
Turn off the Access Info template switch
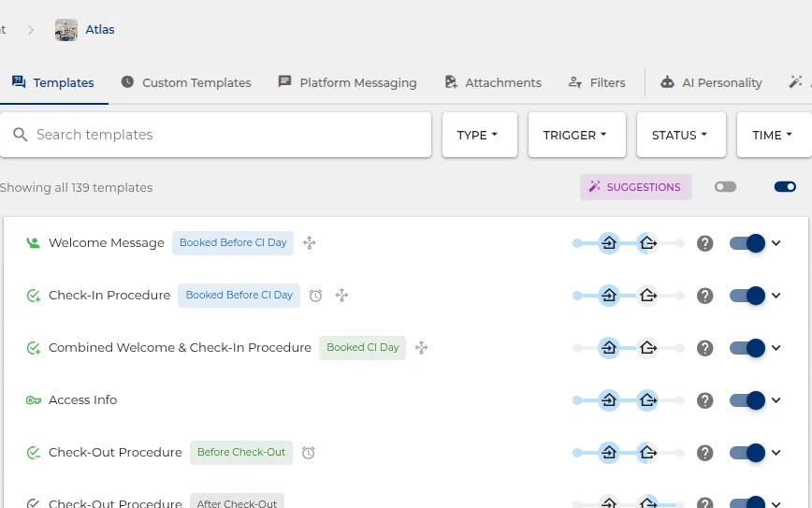747,399
